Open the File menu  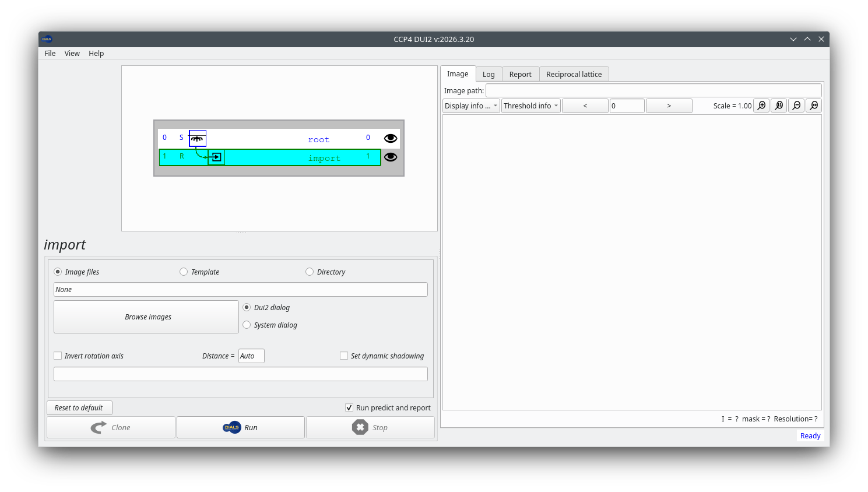[x=50, y=53]
